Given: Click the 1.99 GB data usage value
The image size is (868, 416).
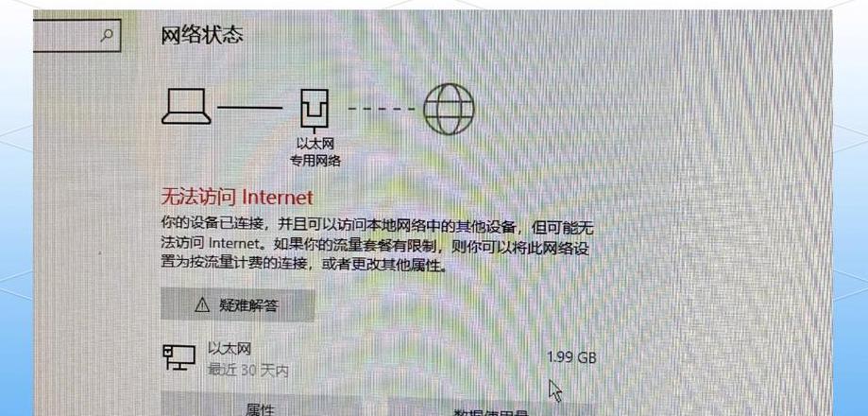Looking at the screenshot, I should (x=571, y=357).
